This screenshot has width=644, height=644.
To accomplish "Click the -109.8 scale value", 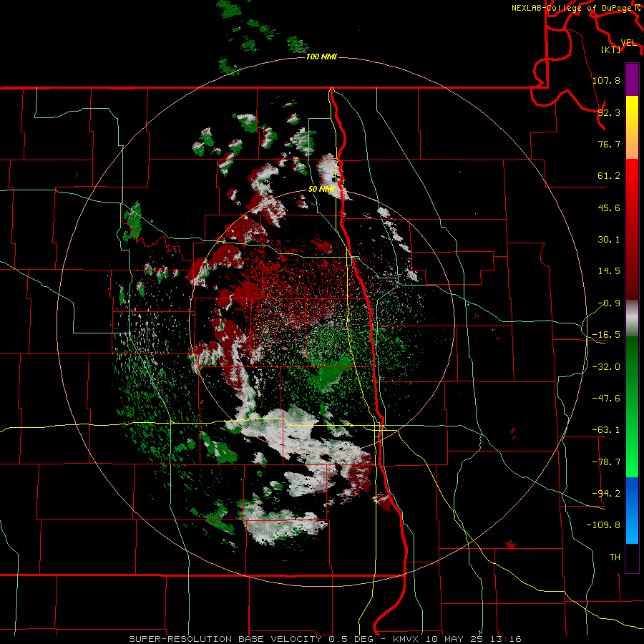I will [603, 525].
